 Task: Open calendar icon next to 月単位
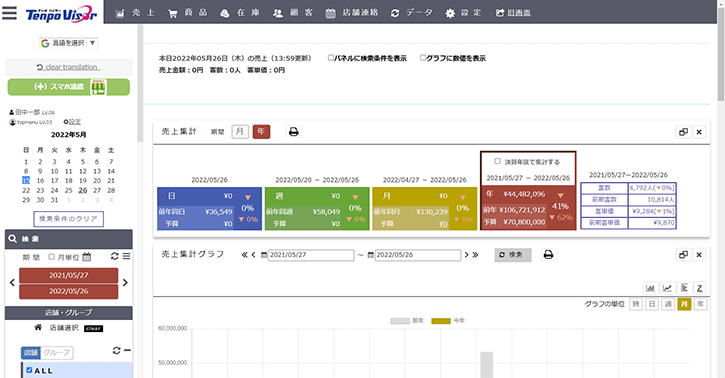pos(86,257)
